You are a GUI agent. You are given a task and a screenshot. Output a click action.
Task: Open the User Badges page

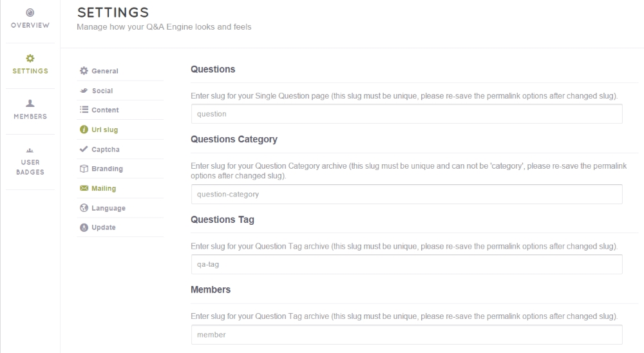tap(30, 166)
